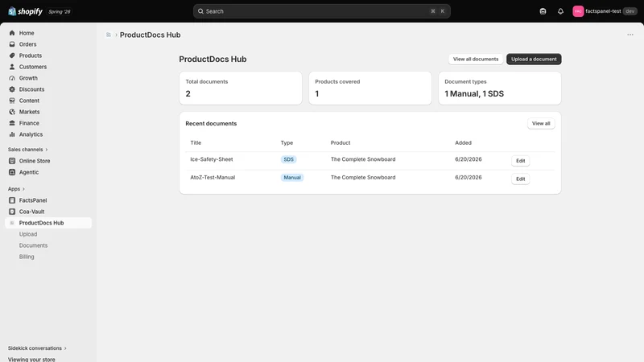Go to Billing submenu item
Viewport: 644px width, 362px height.
[x=27, y=257]
